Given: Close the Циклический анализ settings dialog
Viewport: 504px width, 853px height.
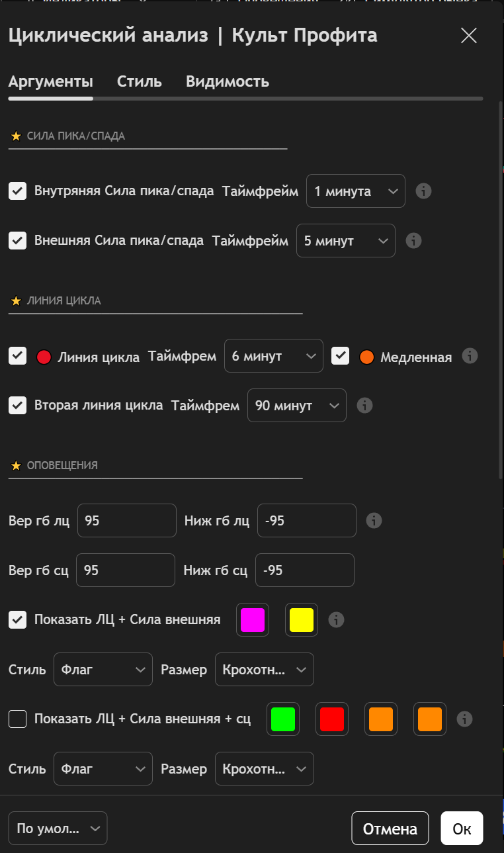Looking at the screenshot, I should pyautogui.click(x=469, y=36).
